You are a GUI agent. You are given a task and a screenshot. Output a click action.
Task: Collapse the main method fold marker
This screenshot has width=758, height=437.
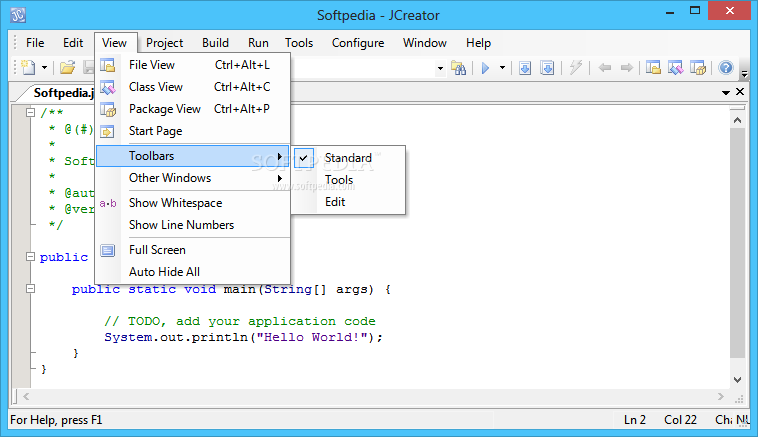[x=30, y=289]
